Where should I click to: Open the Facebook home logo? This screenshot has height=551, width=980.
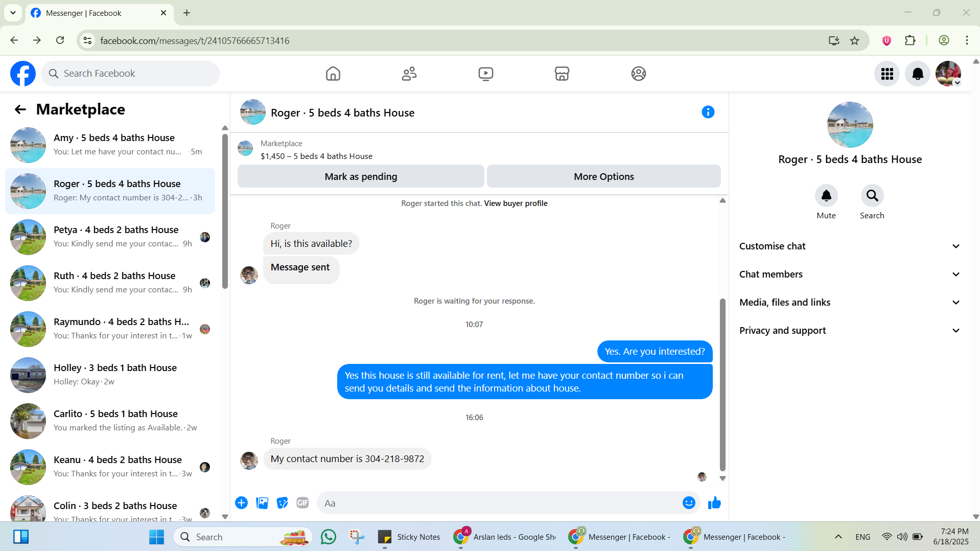pos(23,74)
